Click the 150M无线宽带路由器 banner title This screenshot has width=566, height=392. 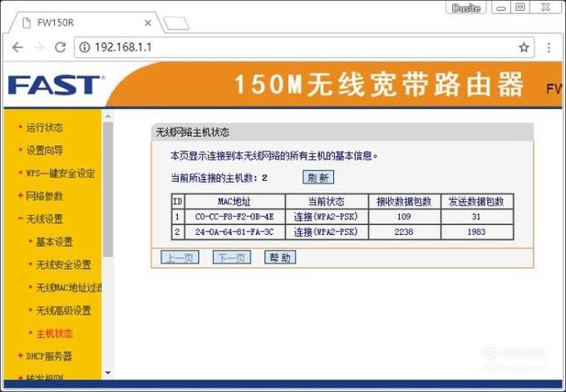pos(379,85)
